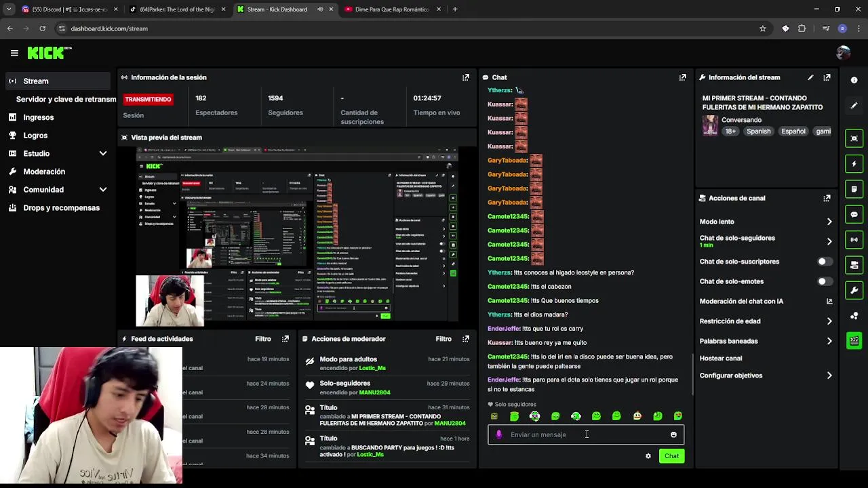Open Moderación del chat con IA external link

tap(829, 301)
